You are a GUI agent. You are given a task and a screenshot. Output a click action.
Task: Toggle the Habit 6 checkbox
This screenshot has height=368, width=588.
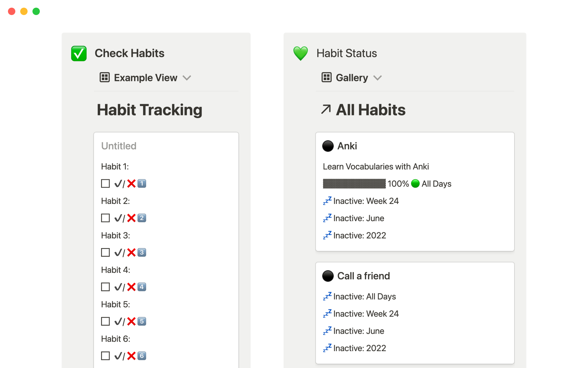tap(105, 356)
